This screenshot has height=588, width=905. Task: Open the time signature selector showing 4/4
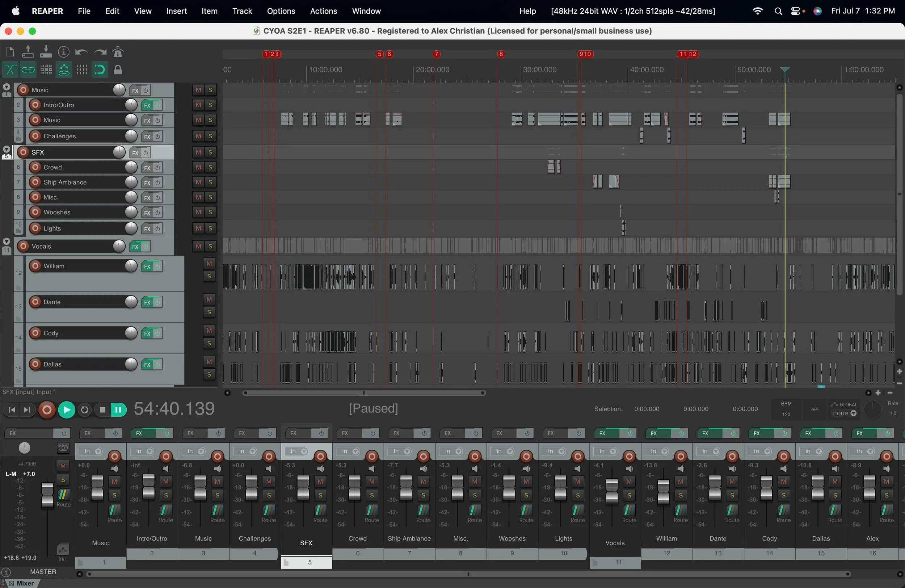tap(814, 409)
